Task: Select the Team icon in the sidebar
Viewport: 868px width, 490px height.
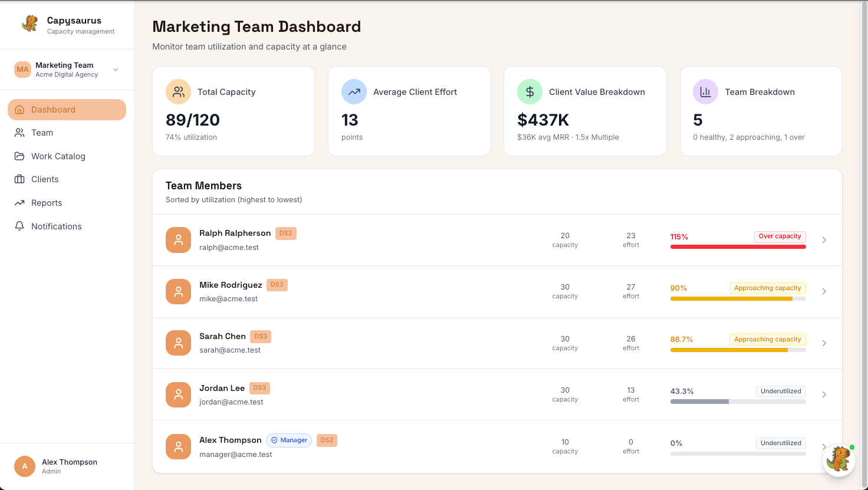Action: click(19, 132)
